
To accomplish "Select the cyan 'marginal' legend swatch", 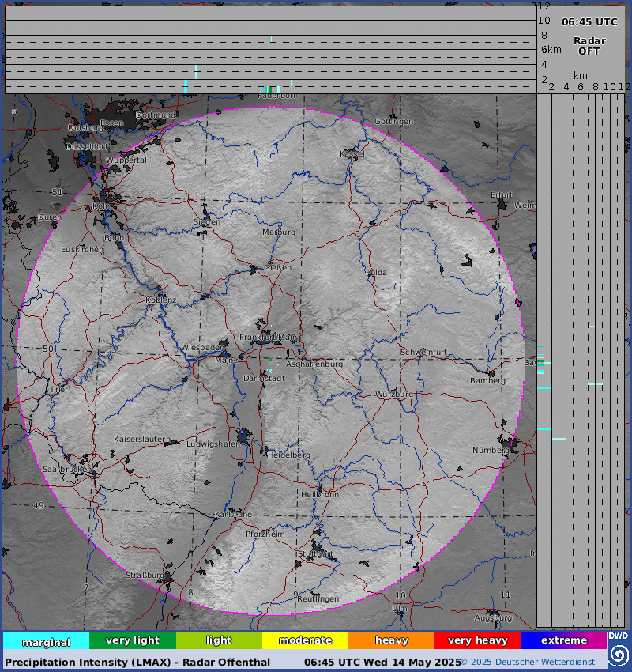I will coord(46,641).
